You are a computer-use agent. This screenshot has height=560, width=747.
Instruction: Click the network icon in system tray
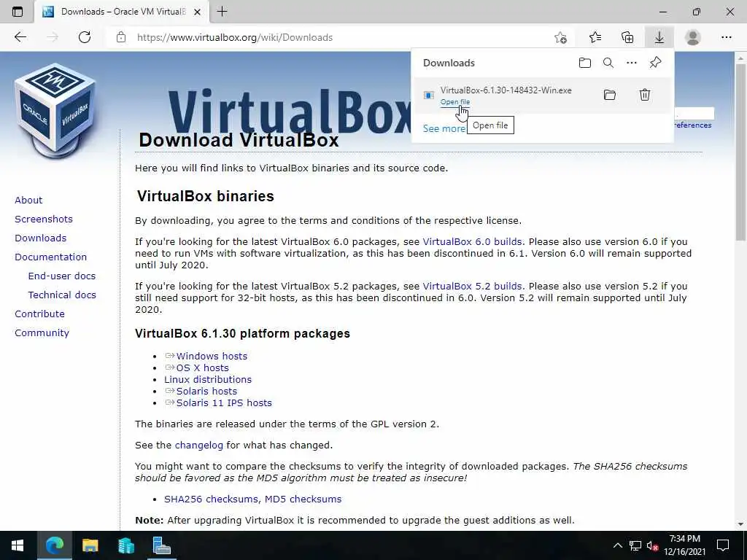click(x=635, y=545)
